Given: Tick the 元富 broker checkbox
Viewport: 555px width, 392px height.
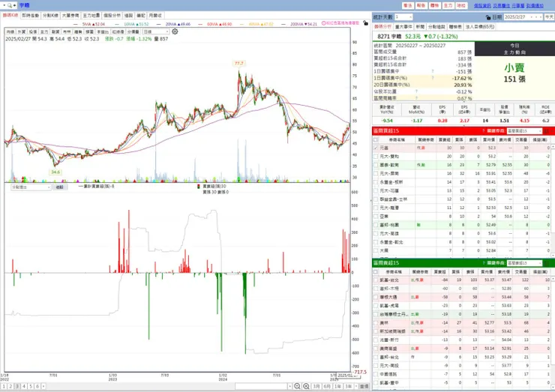Looking at the screenshot, I should coord(376,148).
